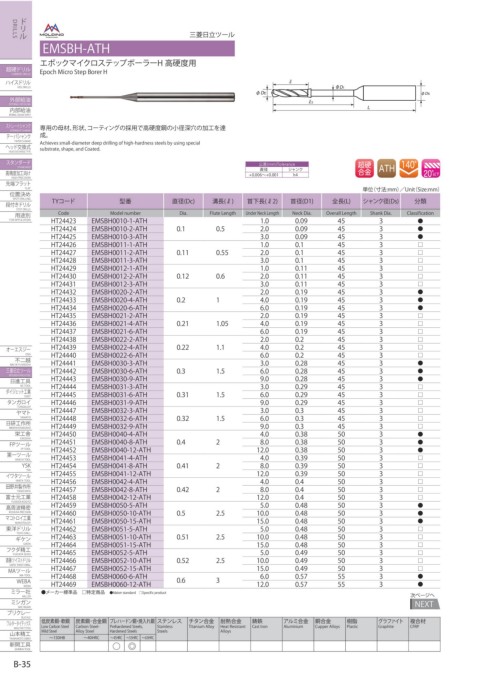Open the ギケン maker tab
This screenshot has height=679, width=480.
16,540
